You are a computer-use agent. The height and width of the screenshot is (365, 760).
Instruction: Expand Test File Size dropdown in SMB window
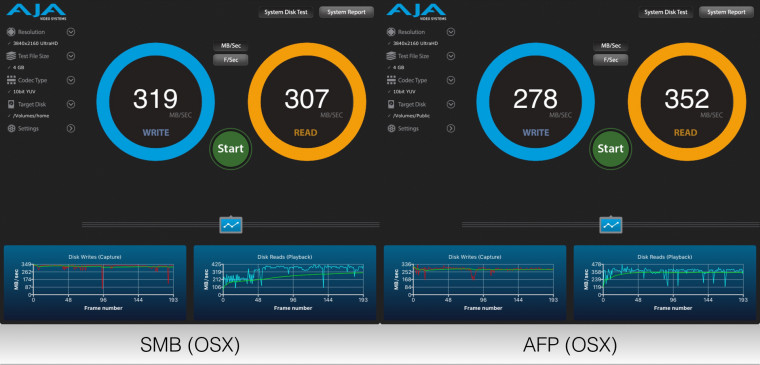pyautogui.click(x=71, y=56)
